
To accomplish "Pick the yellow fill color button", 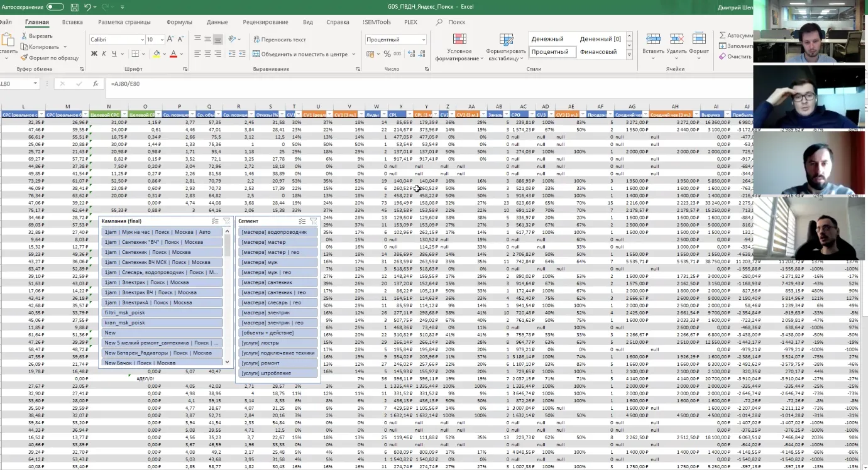I will (156, 53).
